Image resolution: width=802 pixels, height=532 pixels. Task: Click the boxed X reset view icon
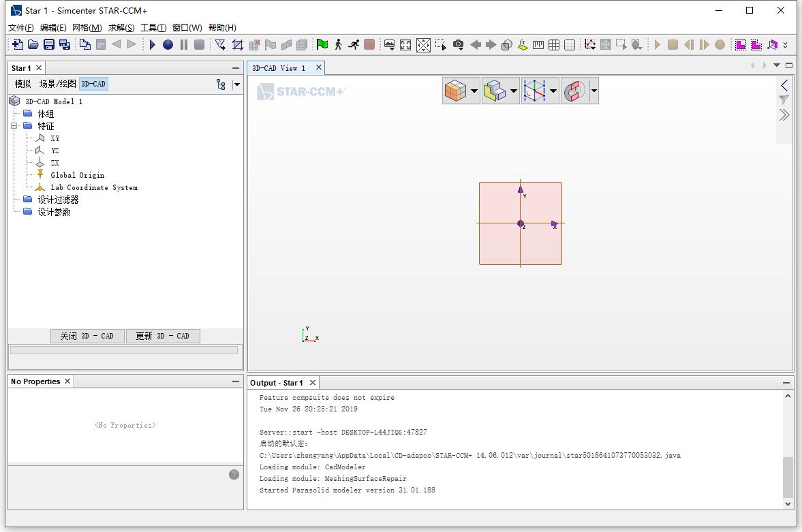424,44
